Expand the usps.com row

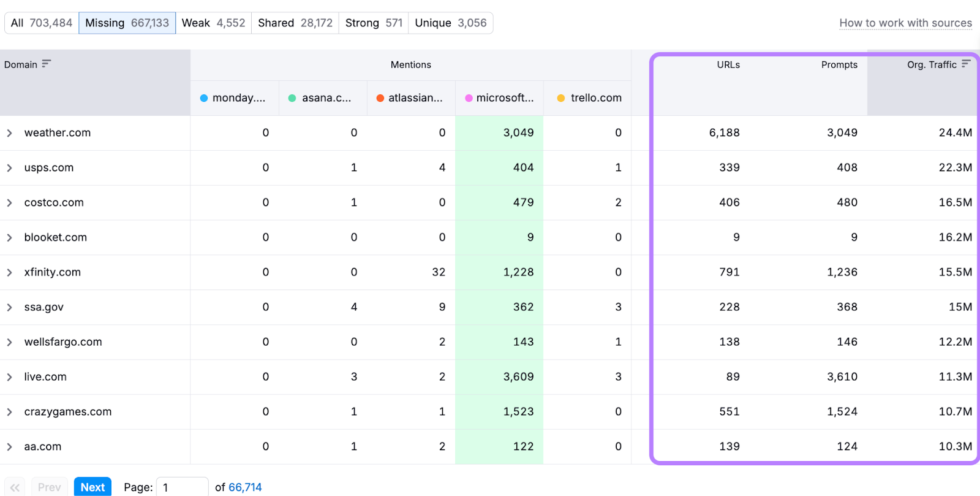9,168
